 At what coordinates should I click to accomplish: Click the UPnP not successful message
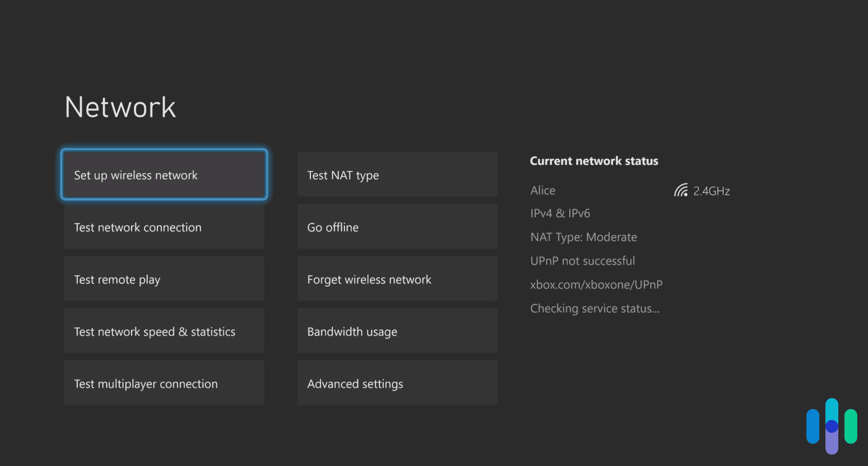point(582,261)
